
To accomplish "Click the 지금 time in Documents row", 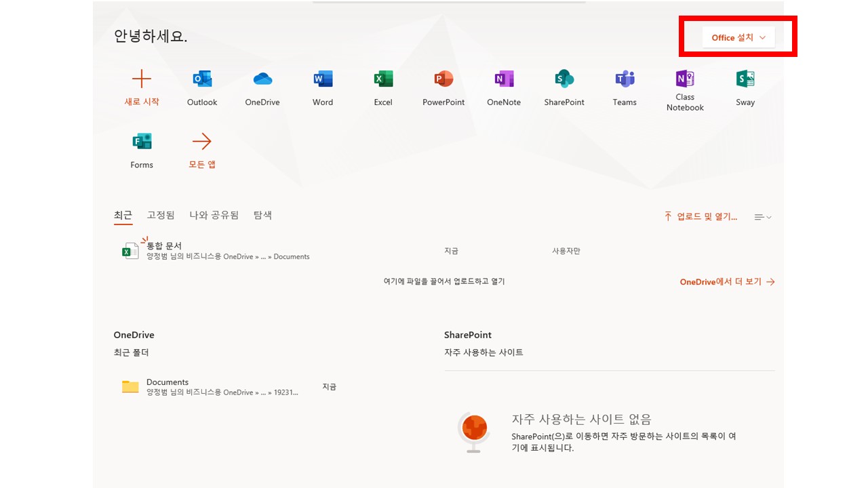I will 330,386.
